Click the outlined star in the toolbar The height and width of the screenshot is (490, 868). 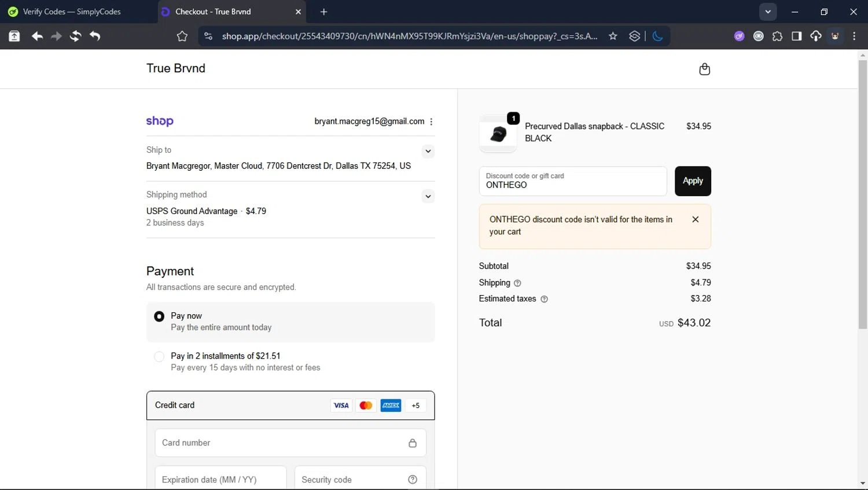[182, 36]
